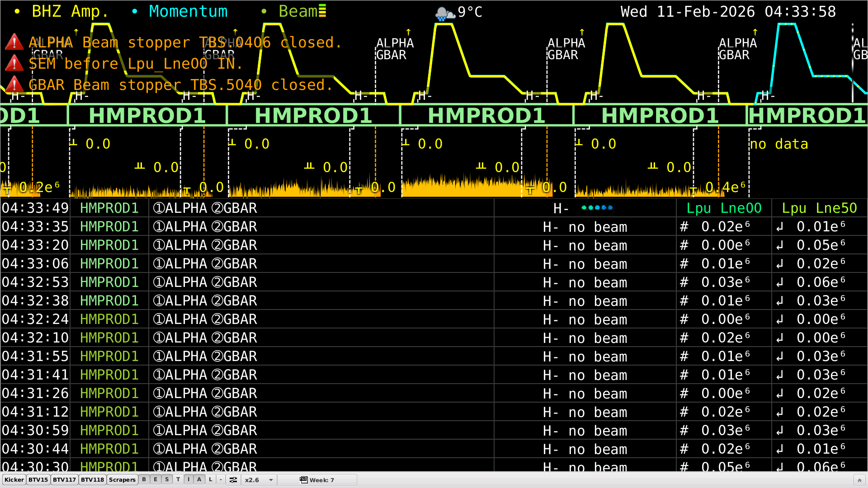Open the Kicker tab
The image size is (868, 488).
[14, 480]
